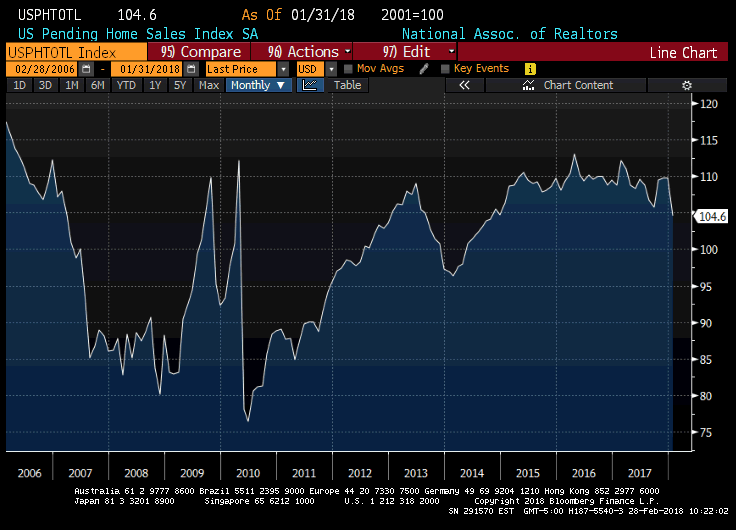Screen dimensions: 736x530
Task: Click the pencil annotate icon
Action: pos(424,69)
